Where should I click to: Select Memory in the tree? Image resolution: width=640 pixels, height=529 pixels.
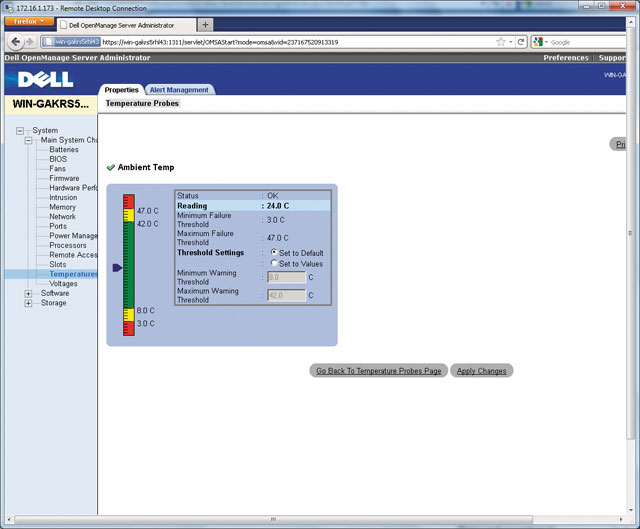[62, 207]
